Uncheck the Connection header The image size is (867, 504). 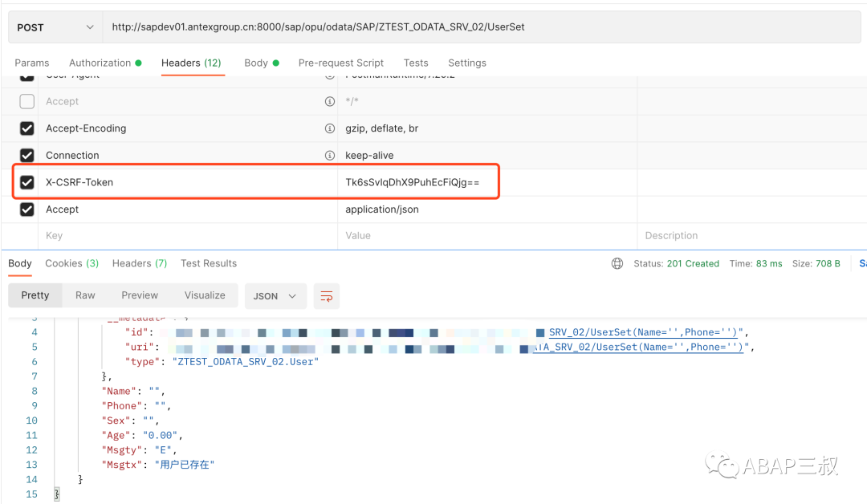point(27,155)
